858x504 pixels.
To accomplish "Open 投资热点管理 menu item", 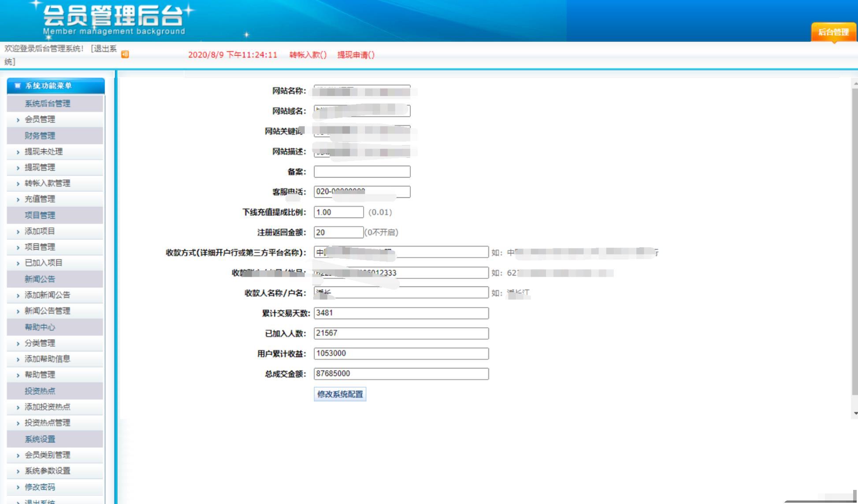I will point(47,423).
